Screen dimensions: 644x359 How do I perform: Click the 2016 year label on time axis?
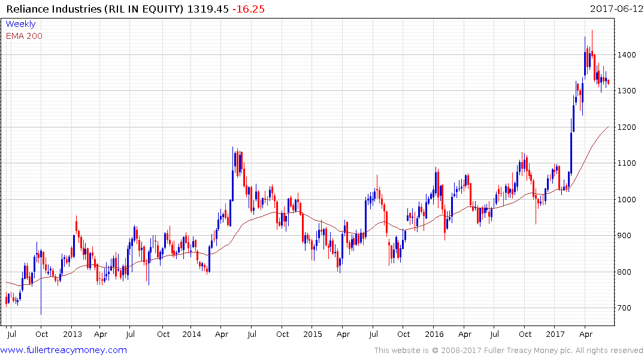[434, 334]
